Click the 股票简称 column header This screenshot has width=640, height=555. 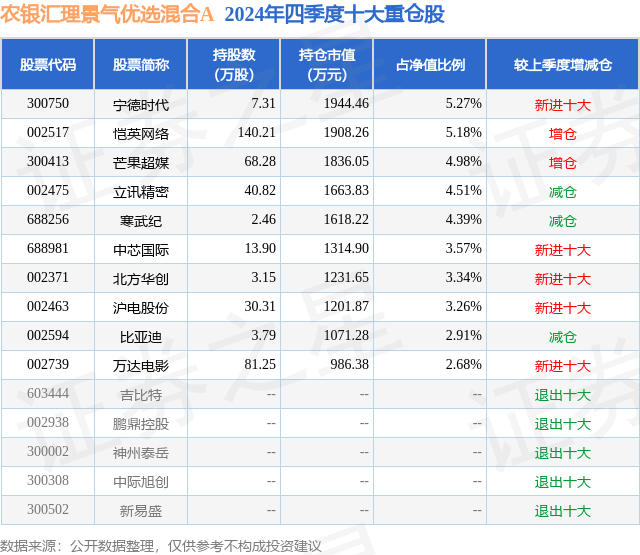[x=141, y=64]
